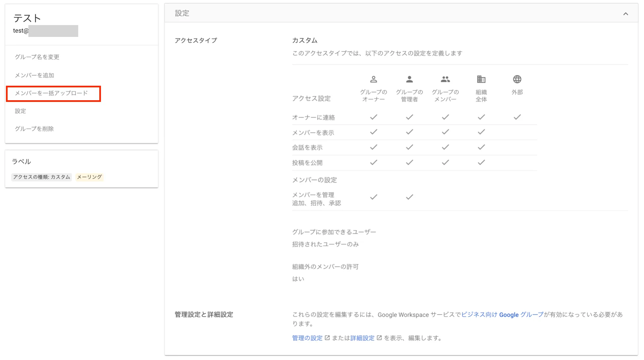The width and height of the screenshot is (644, 360).
Task: Click the 組織外のメンバーの許可 label
Action: 325,267
